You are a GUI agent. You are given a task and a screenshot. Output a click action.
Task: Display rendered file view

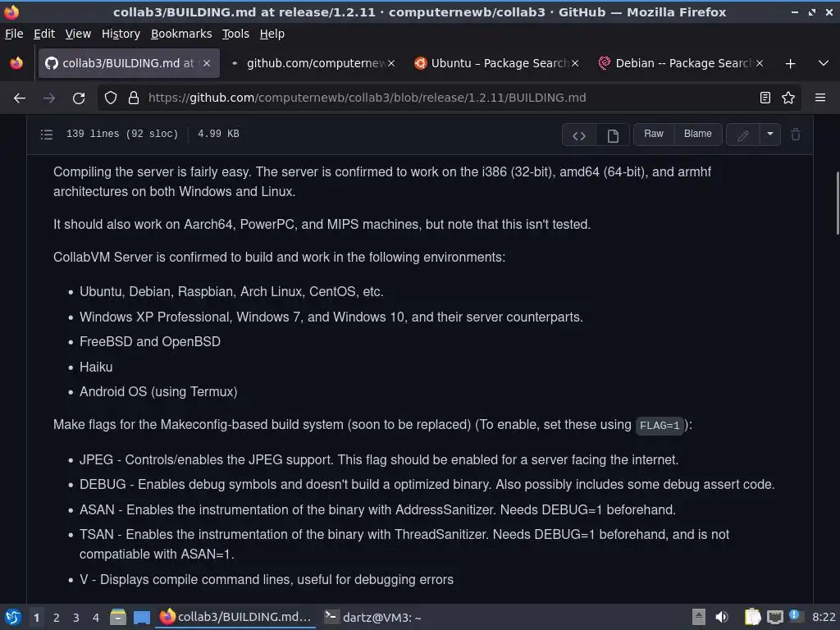[x=613, y=135]
